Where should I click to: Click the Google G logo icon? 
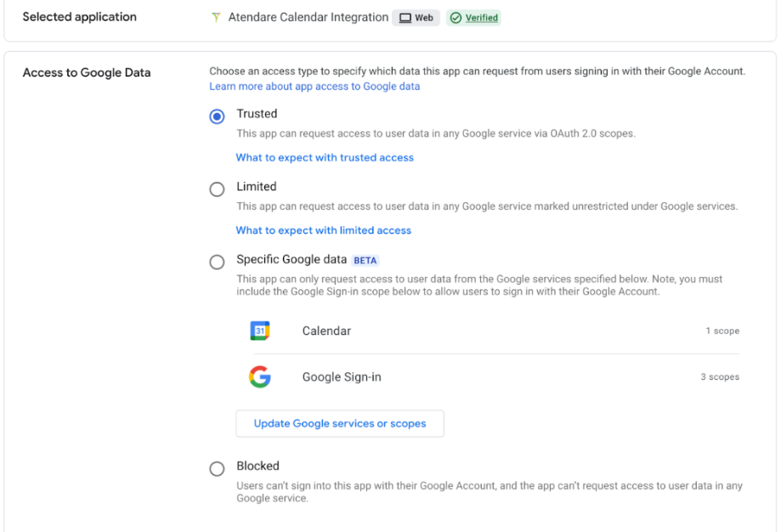coord(260,376)
